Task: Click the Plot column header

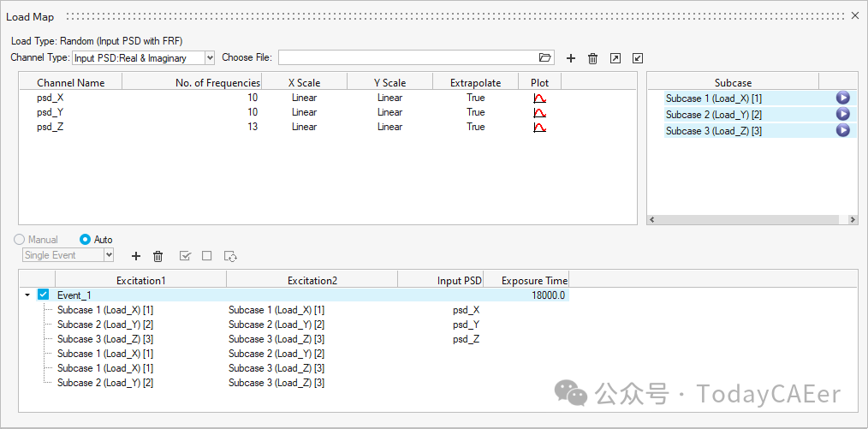Action: click(x=540, y=82)
